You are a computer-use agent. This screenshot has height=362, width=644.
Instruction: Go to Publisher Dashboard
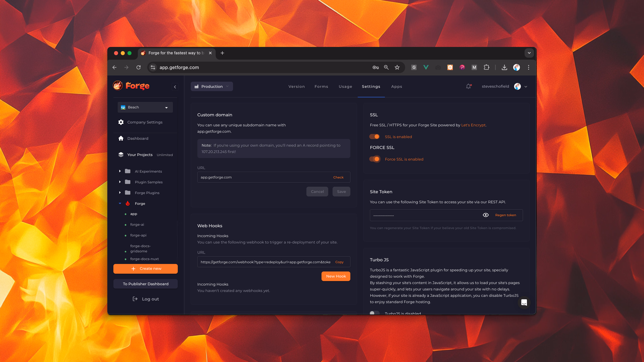(146, 284)
